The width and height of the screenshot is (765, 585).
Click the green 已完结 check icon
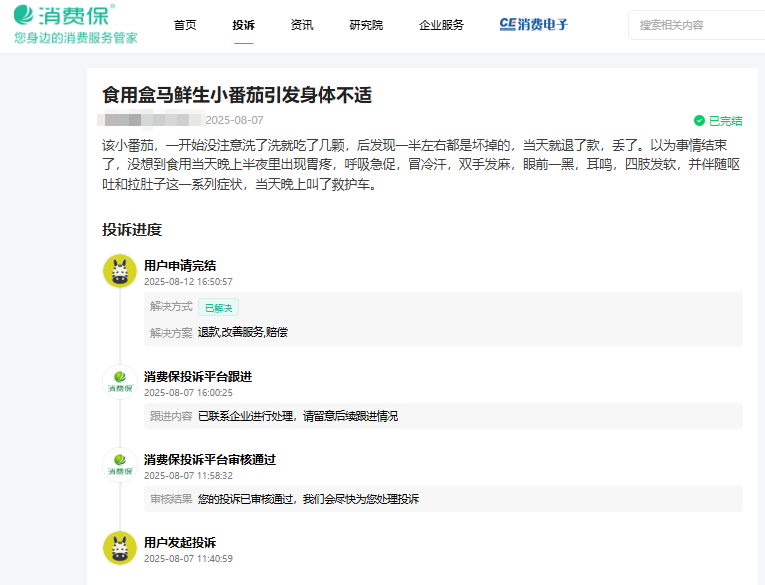(699, 121)
